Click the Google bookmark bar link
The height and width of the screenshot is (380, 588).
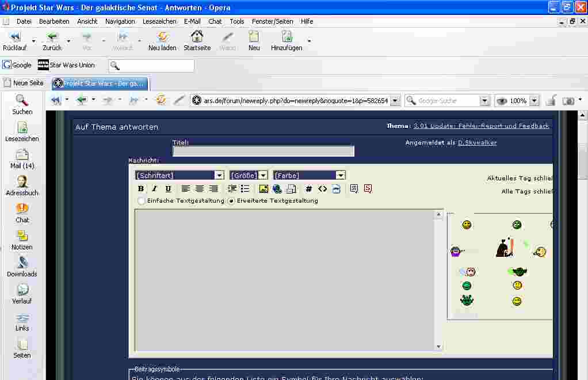coord(17,65)
